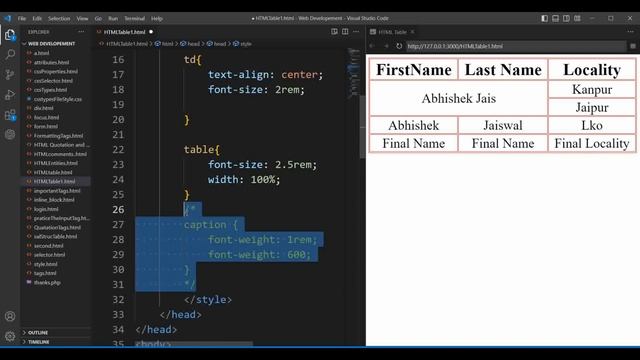Open the Extensions view
Image resolution: width=640 pixels, height=360 pixels.
[x=10, y=115]
